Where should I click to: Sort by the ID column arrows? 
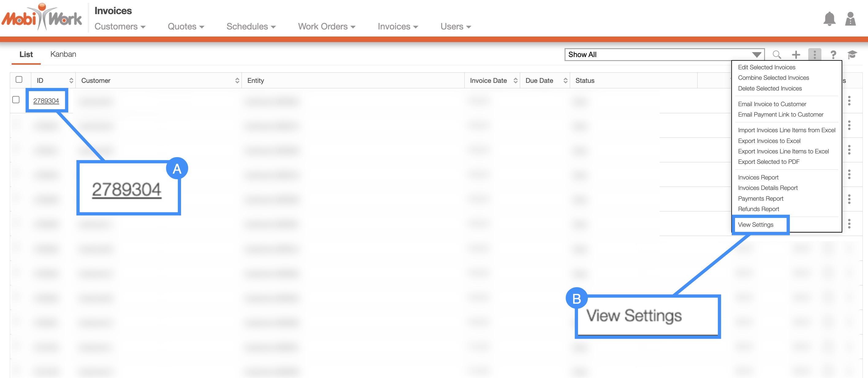coord(71,81)
